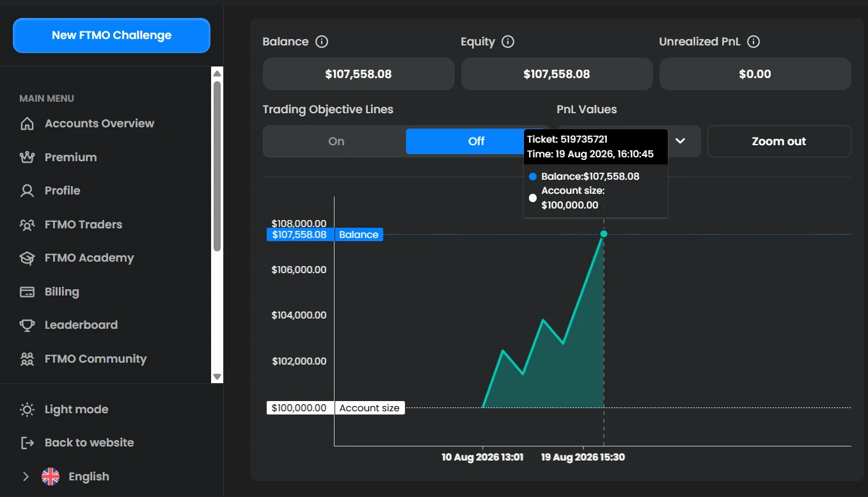Click Back to website link
Screen dimensions: 868x497
click(x=89, y=443)
